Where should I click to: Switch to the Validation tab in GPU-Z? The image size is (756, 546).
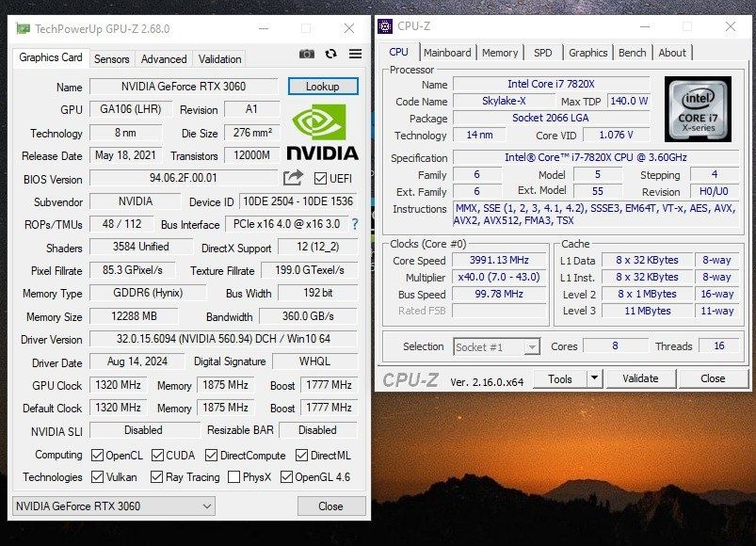click(220, 59)
